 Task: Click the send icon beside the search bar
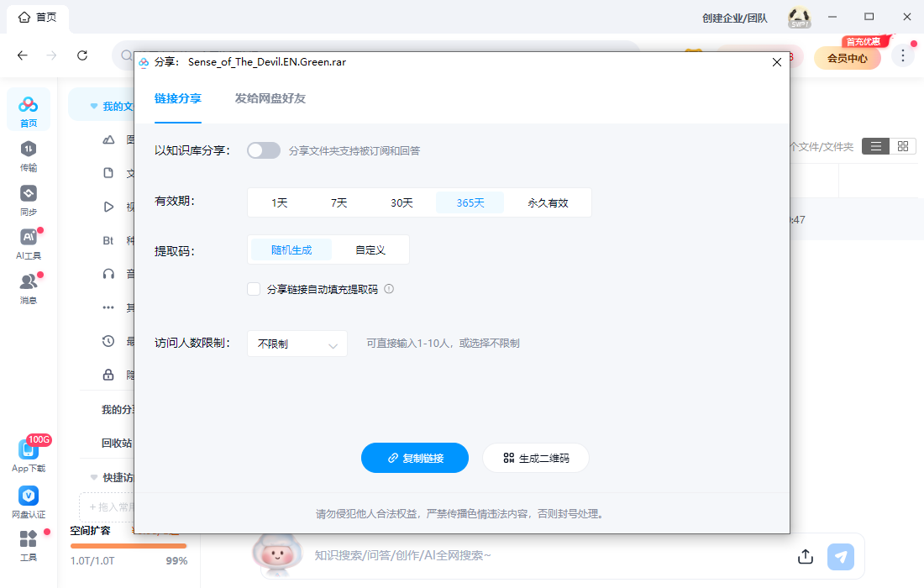pyautogui.click(x=840, y=556)
